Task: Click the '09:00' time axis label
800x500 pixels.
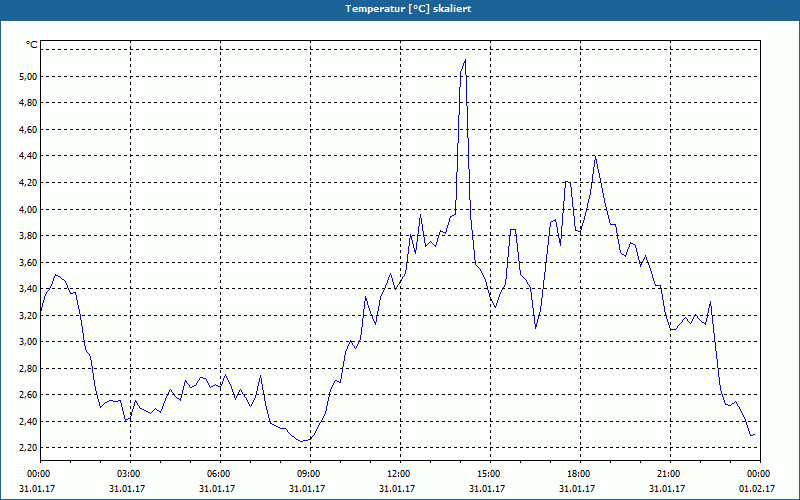Action: click(x=310, y=474)
